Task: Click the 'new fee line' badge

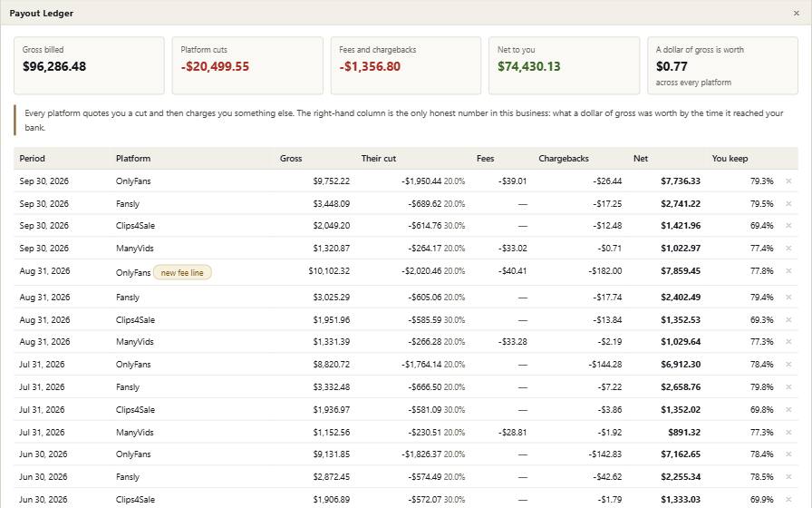Action: [182, 273]
